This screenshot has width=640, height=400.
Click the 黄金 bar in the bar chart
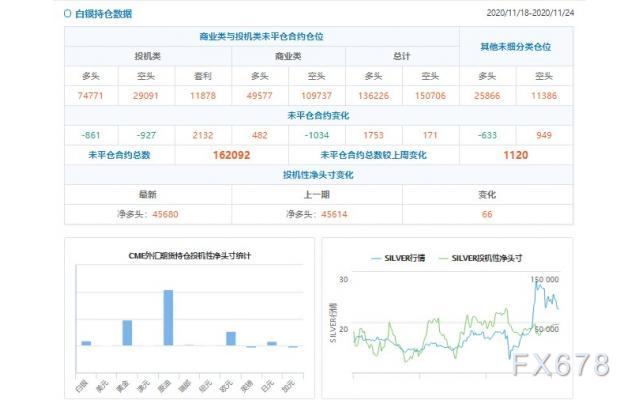coord(127,333)
